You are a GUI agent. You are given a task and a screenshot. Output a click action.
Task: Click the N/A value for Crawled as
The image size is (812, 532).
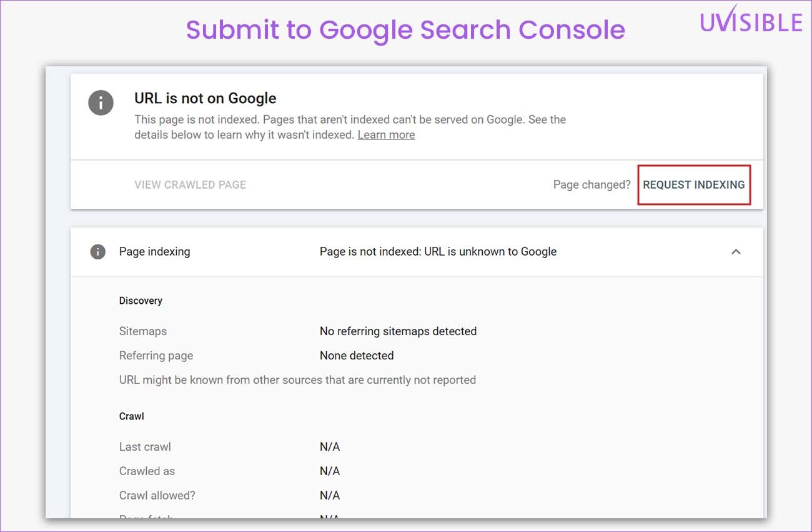coord(330,471)
